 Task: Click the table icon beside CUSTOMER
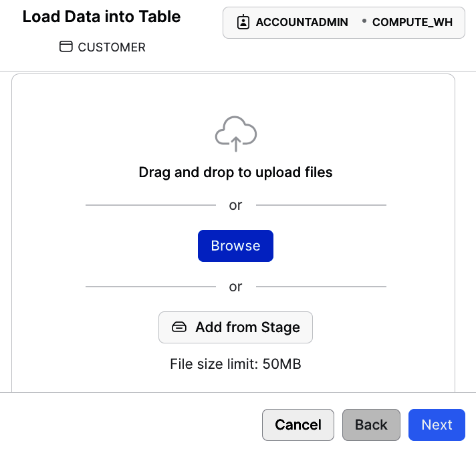click(x=66, y=47)
